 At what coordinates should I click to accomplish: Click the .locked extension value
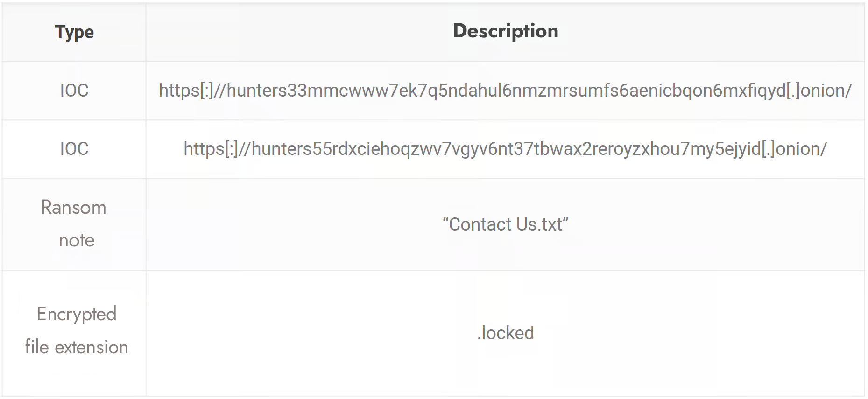(506, 333)
